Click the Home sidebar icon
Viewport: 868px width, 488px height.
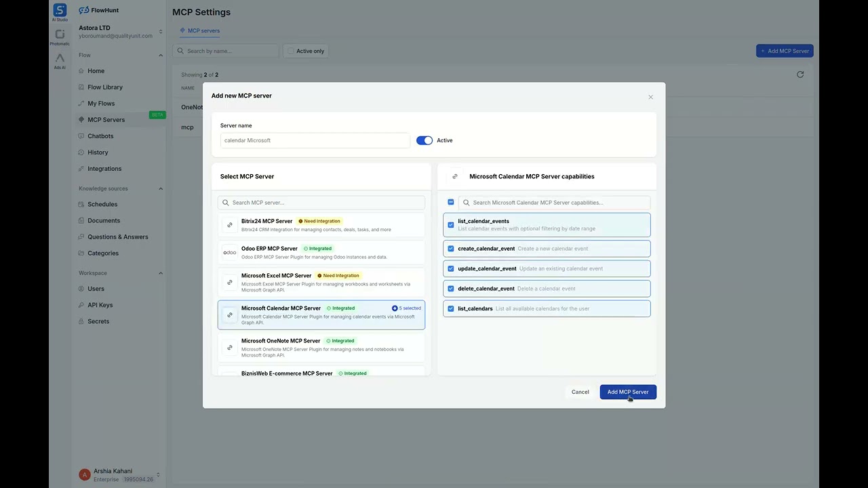click(81, 70)
